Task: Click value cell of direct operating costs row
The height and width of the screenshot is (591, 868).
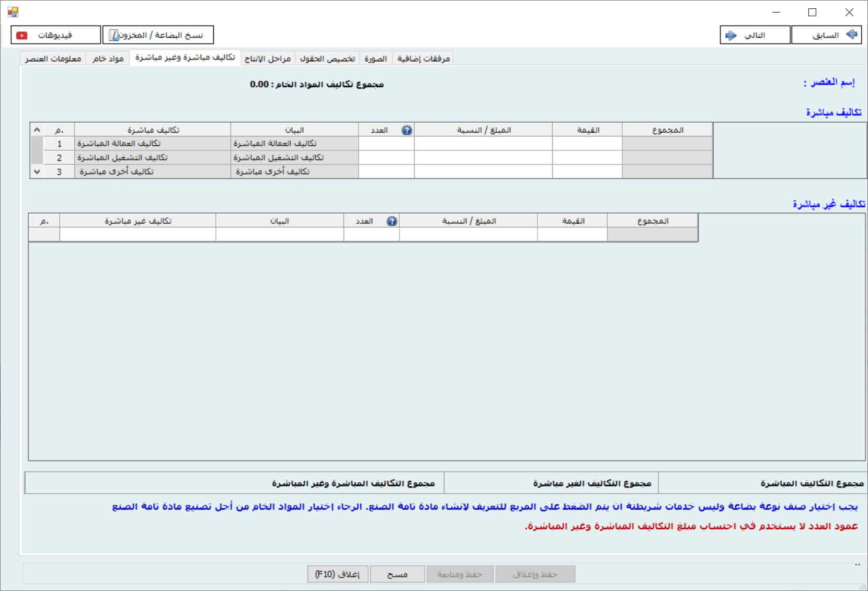Action: (587, 158)
